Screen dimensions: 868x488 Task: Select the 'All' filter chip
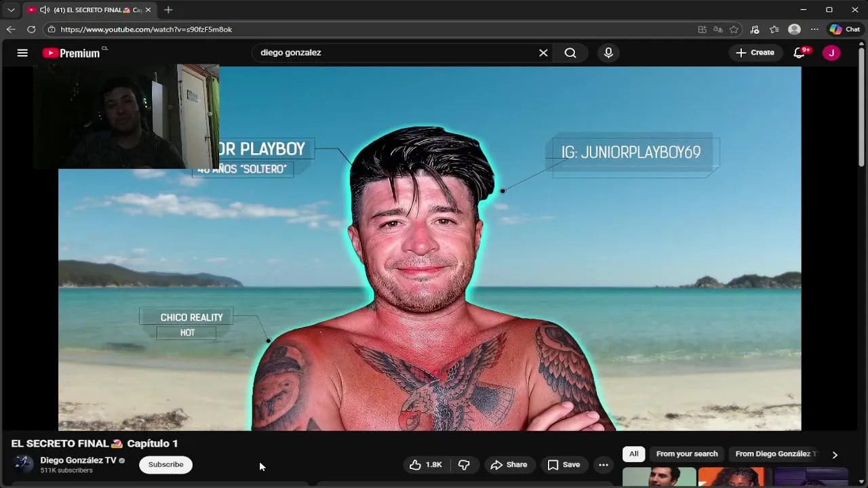pos(633,454)
